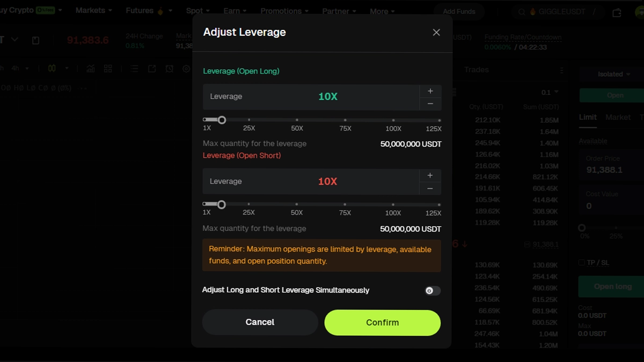Toggle Adjust Long and Short Simultaneously

432,291
